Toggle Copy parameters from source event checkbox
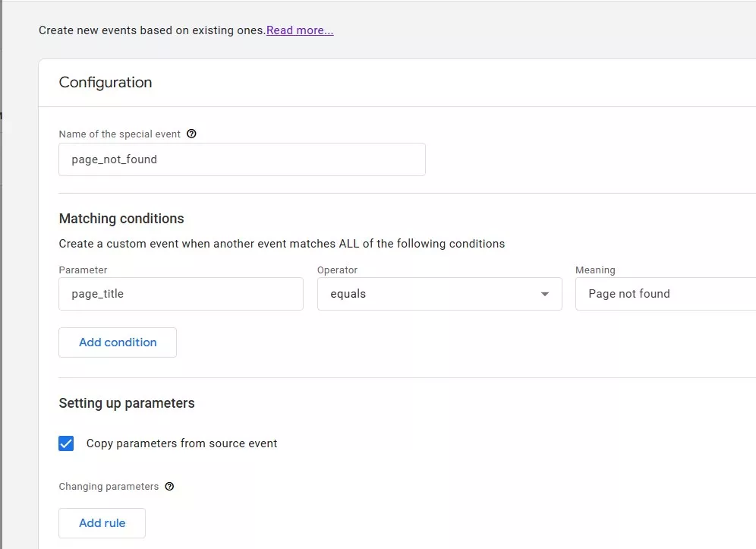The image size is (756, 549). [66, 443]
